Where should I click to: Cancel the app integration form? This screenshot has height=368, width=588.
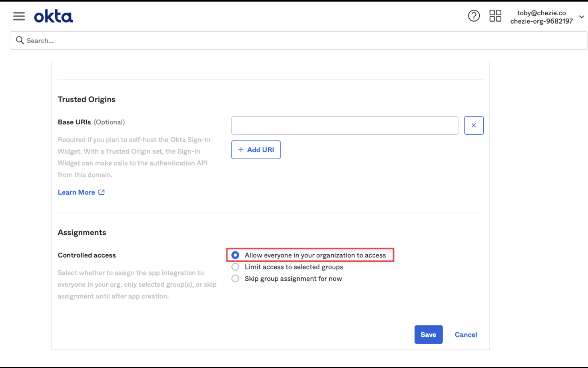[465, 335]
